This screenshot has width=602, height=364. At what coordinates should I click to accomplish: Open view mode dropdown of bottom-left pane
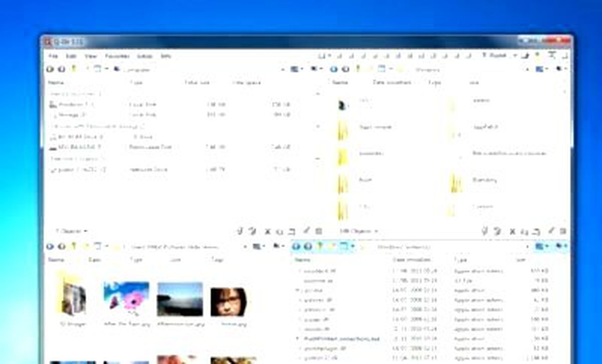coord(259,246)
